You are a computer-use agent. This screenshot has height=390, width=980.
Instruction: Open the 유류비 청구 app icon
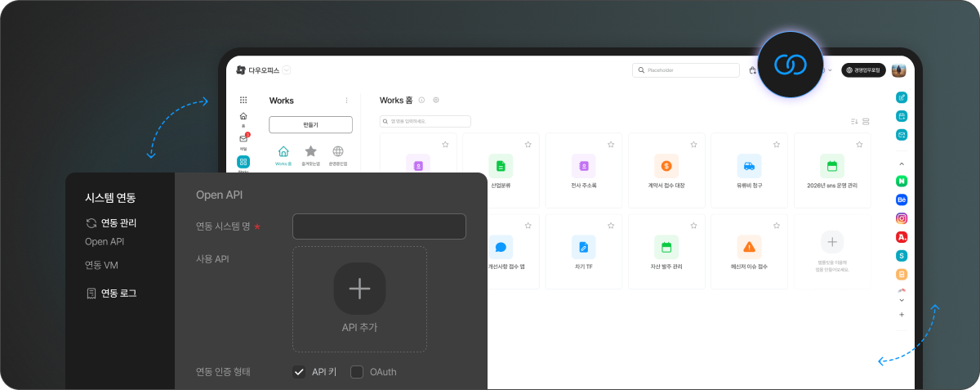(x=749, y=166)
